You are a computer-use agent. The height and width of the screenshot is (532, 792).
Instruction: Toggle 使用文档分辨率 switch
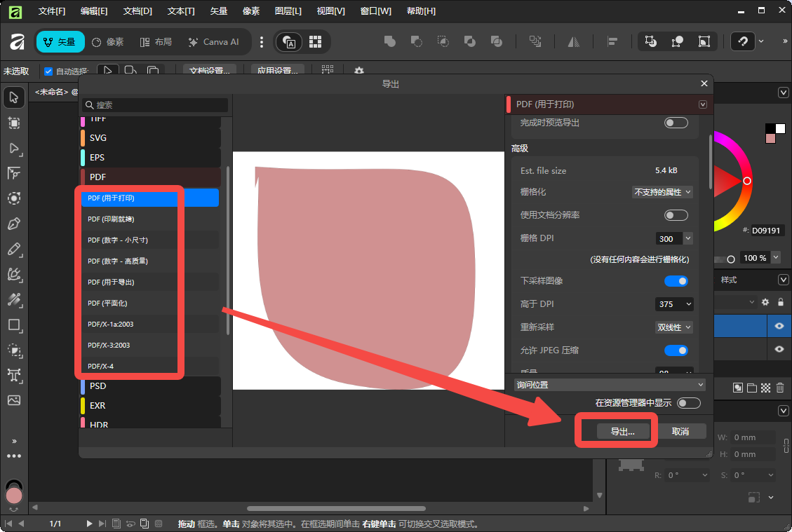(676, 215)
